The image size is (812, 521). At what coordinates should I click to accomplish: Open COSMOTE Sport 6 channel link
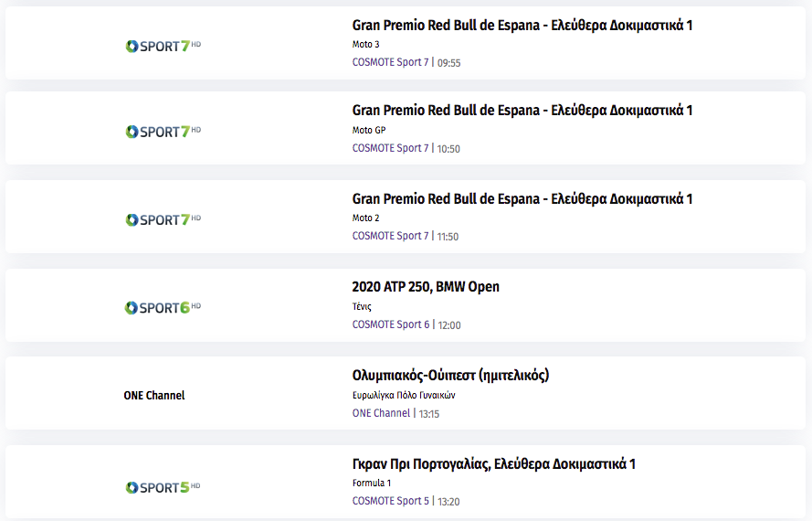click(391, 324)
